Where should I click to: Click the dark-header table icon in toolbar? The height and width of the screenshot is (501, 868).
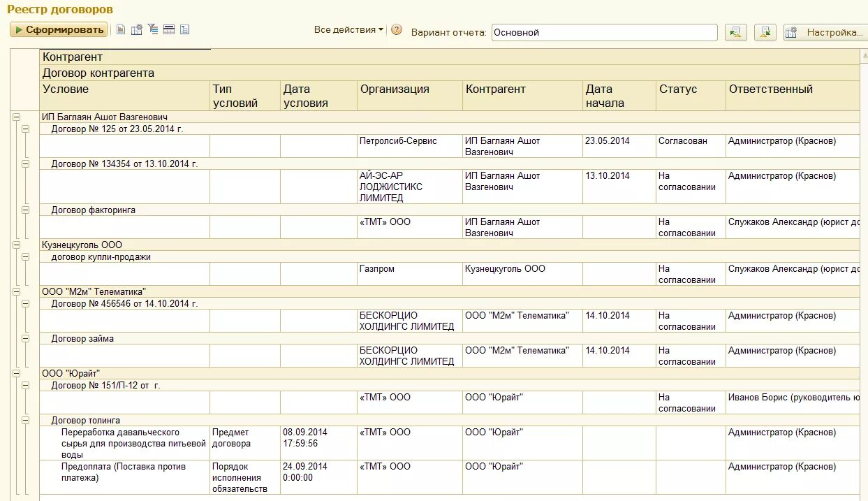tap(168, 29)
